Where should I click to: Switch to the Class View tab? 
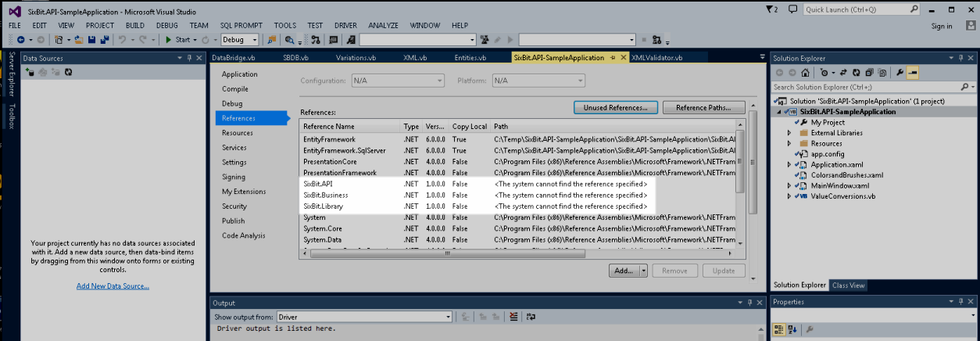coord(848,285)
